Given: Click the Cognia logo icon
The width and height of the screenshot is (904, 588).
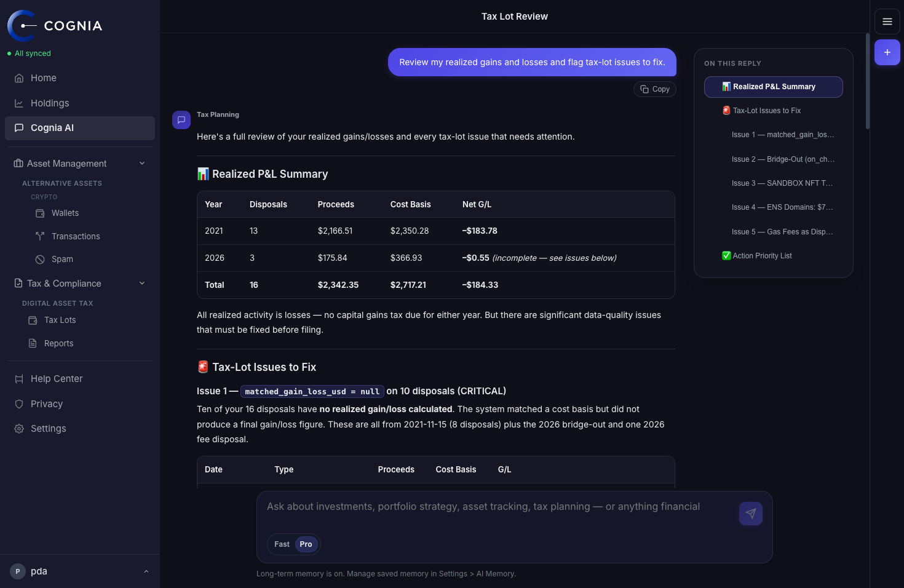Looking at the screenshot, I should 22,26.
